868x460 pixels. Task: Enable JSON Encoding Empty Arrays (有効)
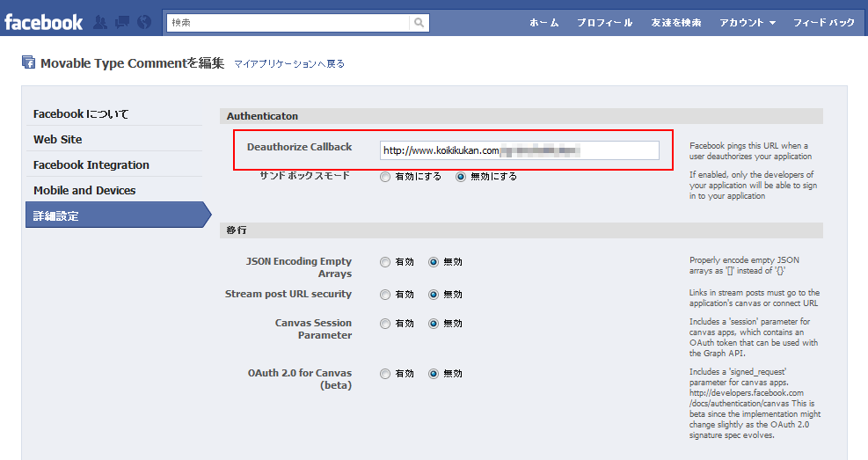coord(385,262)
